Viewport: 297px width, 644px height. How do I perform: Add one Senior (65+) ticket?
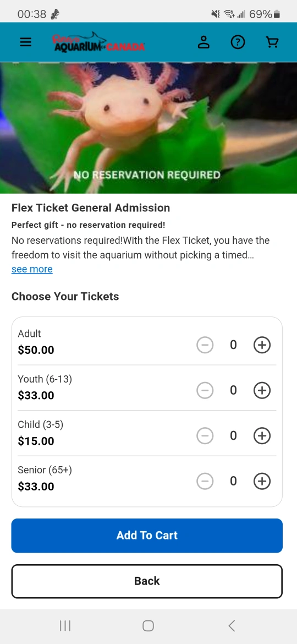tap(262, 481)
